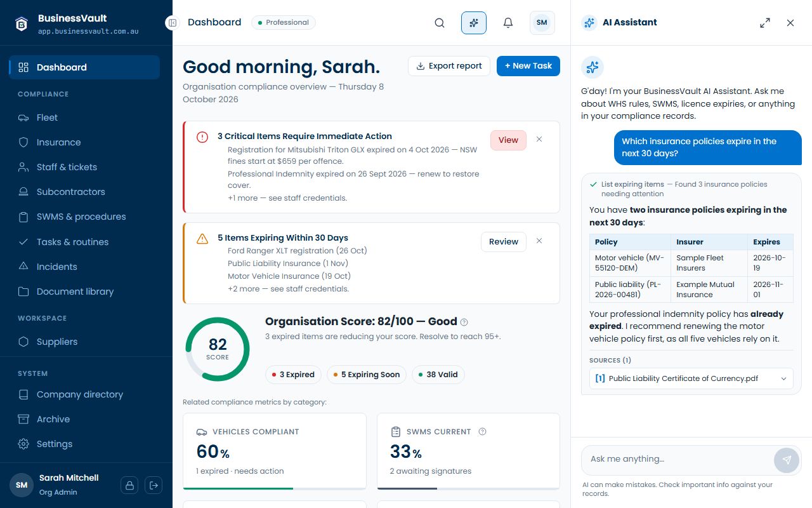Toggle the AI Assistant sparkle button

474,23
